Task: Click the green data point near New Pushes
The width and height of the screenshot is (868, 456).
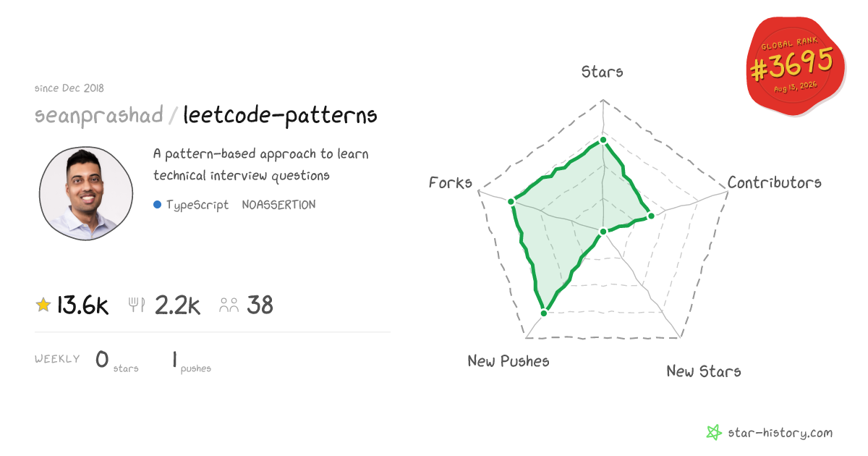Action: point(544,313)
